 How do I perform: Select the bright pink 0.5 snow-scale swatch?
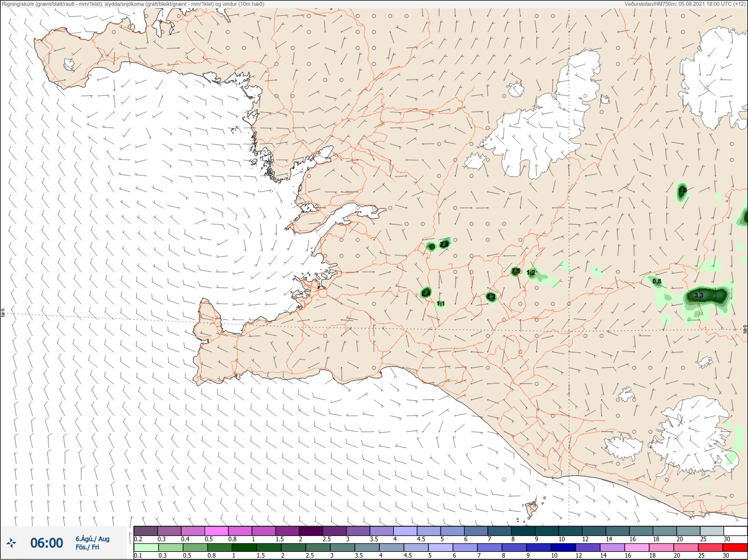pos(217,531)
